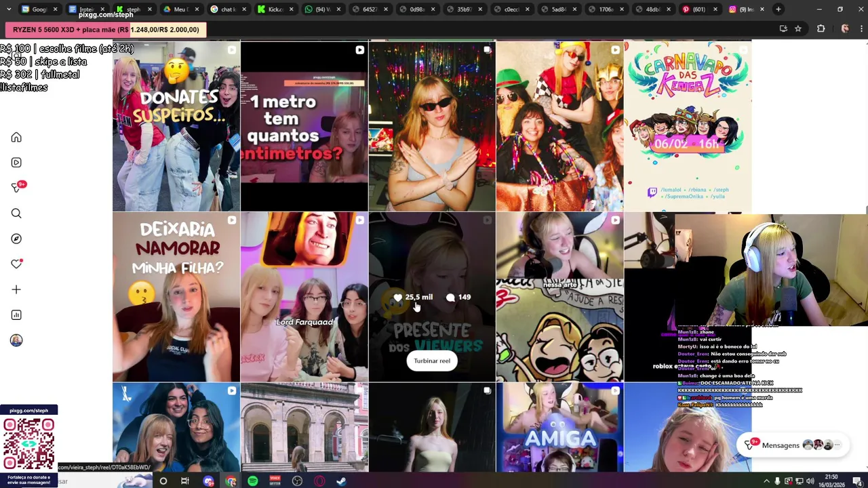Open the sunglasses crossed-arms carousel post
The image size is (868, 488).
[432, 126]
